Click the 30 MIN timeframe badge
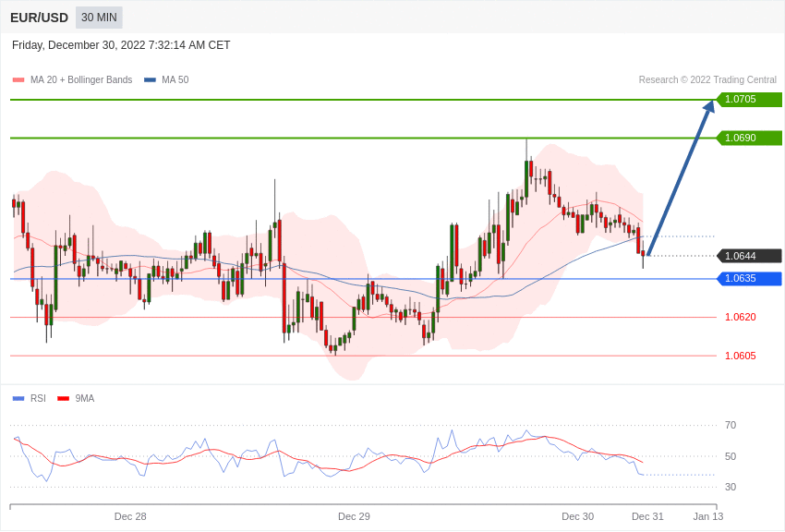 [99, 18]
